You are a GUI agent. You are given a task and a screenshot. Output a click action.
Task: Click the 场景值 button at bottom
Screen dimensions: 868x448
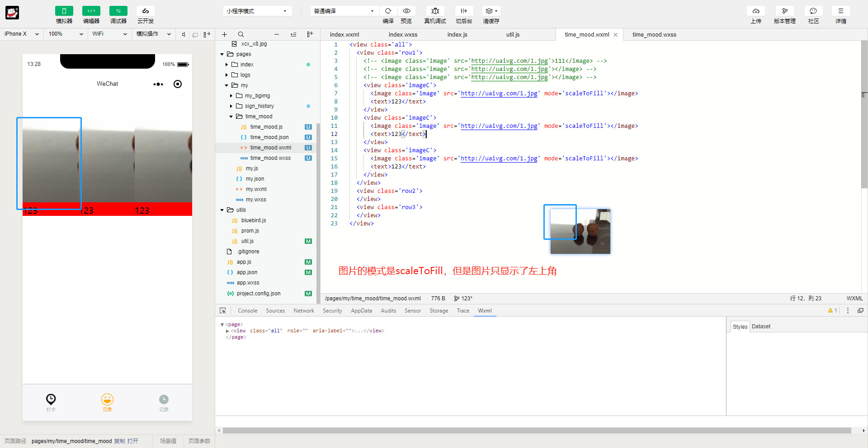(168, 441)
